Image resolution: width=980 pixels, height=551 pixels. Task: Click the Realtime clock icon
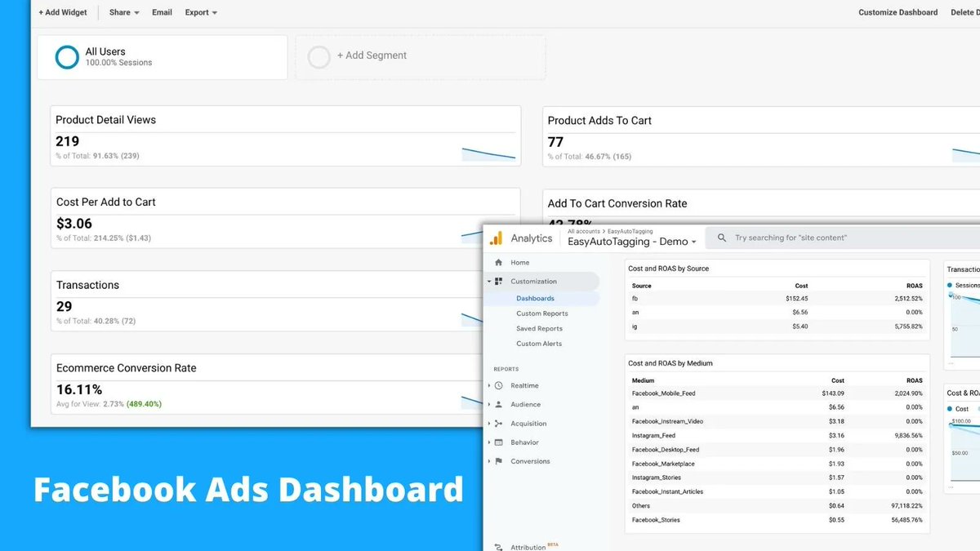click(x=498, y=385)
